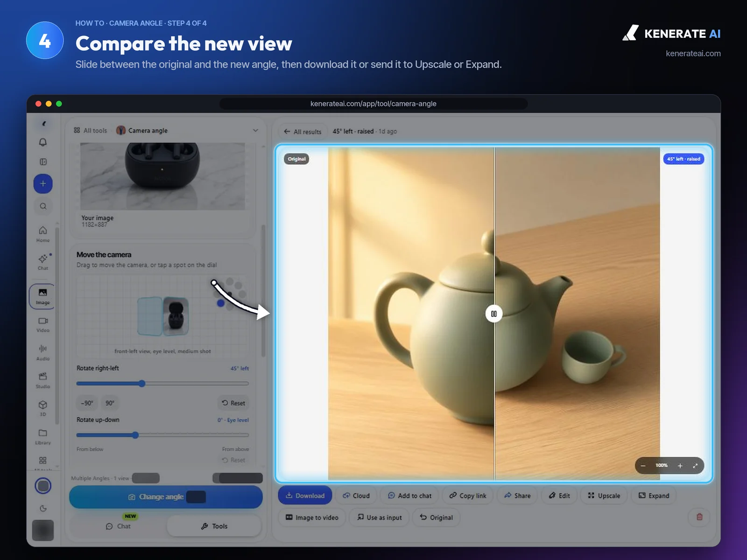The image size is (747, 560).
Task: Reset the up-down rotation
Action: [x=233, y=460]
